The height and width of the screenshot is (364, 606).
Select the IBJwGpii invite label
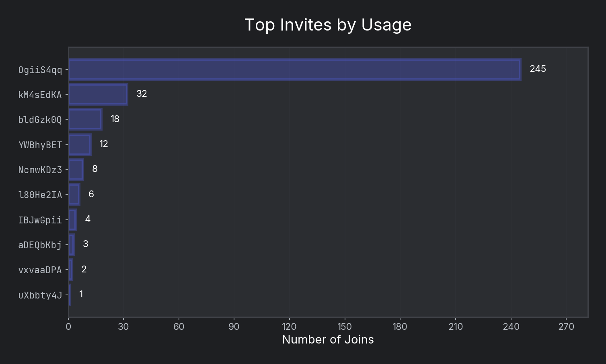tap(40, 220)
